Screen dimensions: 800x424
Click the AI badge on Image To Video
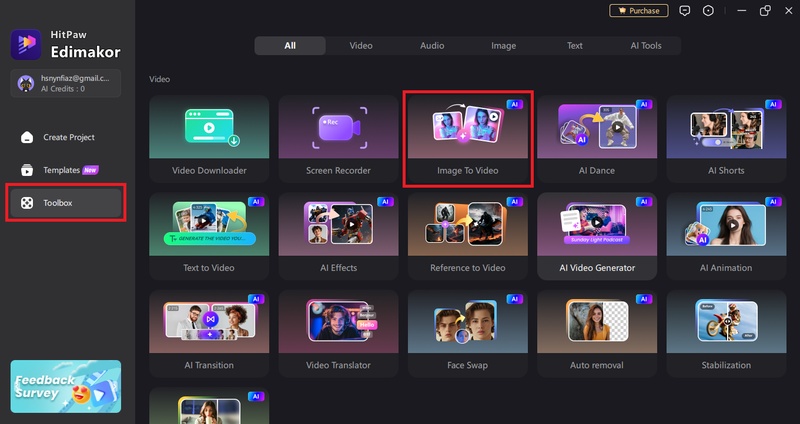[x=514, y=105]
